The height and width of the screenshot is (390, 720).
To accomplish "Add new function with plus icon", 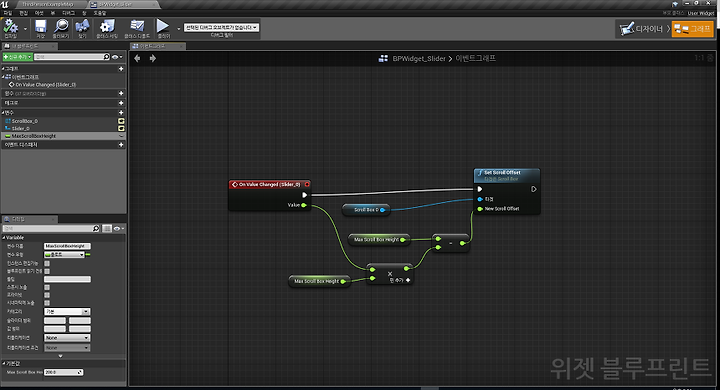I will point(121,93).
